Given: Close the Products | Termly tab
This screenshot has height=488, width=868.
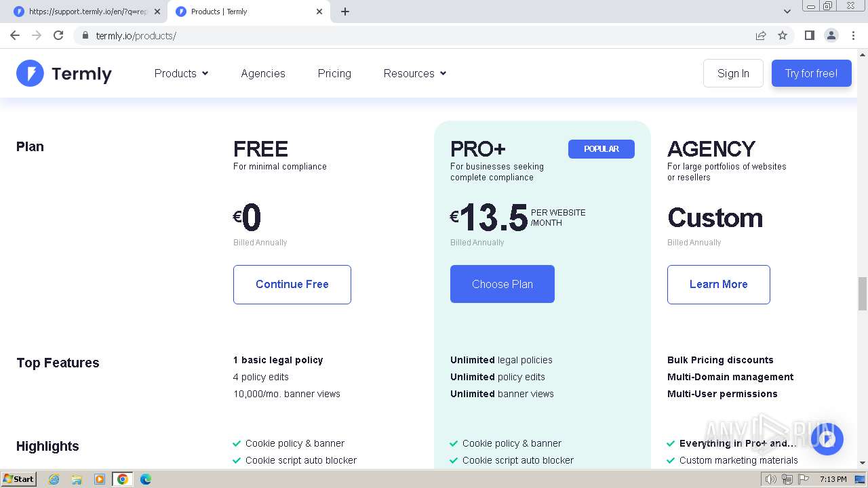Looking at the screenshot, I should click(319, 12).
